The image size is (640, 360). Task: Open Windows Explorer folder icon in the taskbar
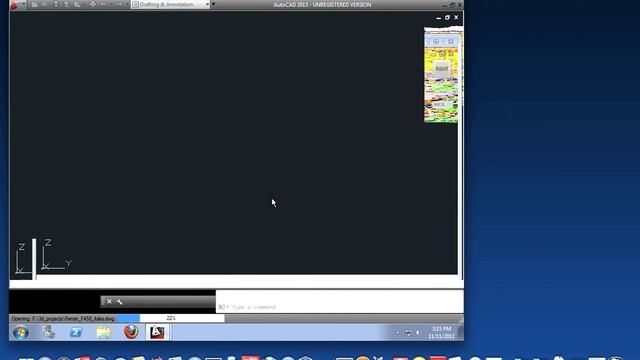tap(103, 332)
